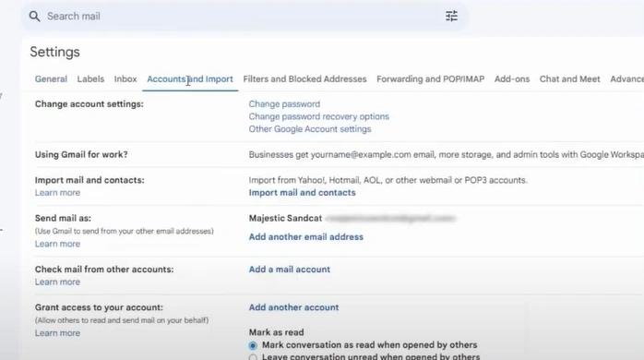Click the Send mail as label

pos(63,218)
